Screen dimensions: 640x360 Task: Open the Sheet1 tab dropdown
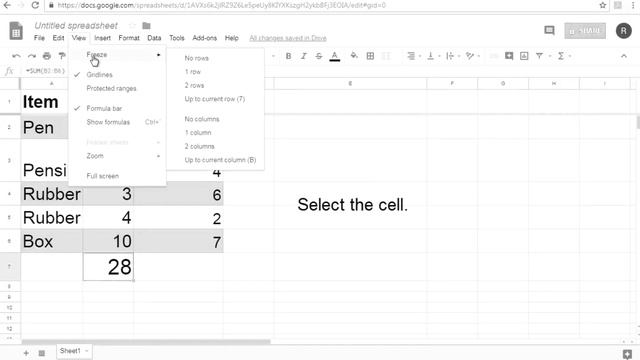point(87,351)
